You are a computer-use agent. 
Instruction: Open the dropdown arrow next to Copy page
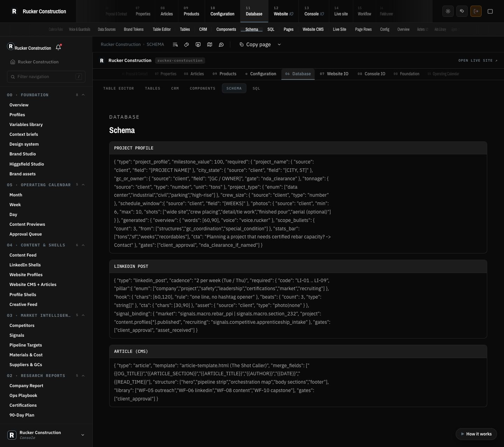click(279, 44)
